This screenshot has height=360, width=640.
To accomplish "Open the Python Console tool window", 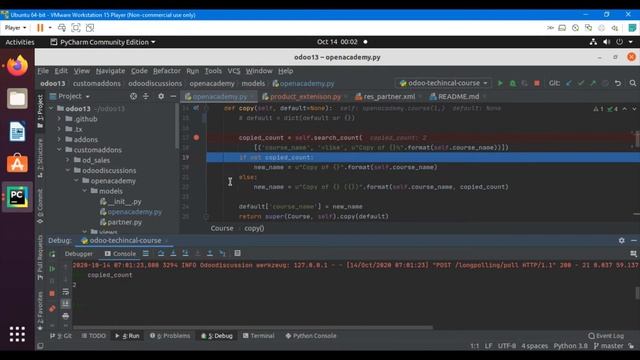I will tap(311, 336).
